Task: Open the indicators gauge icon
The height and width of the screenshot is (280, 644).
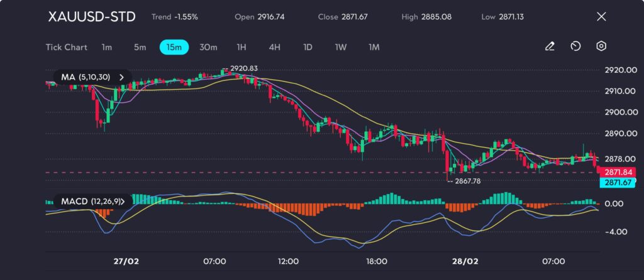Action: (x=575, y=46)
